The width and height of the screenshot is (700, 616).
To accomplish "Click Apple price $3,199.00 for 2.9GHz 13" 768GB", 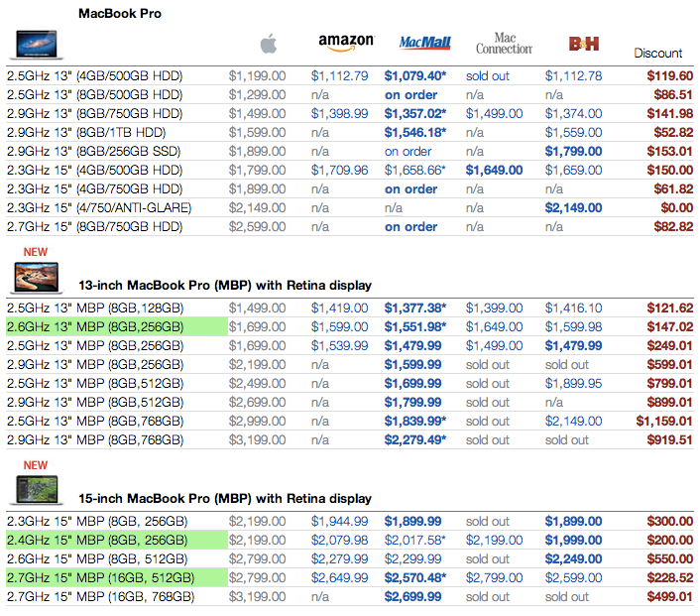I will pos(257,440).
